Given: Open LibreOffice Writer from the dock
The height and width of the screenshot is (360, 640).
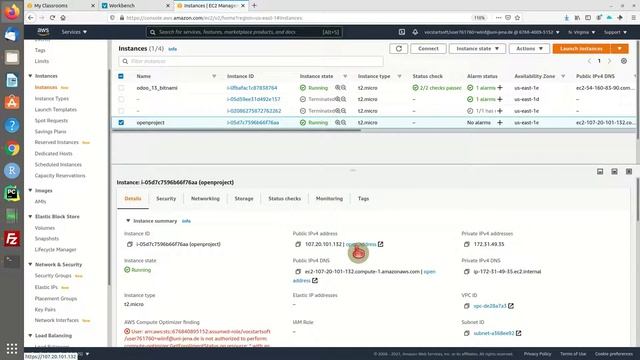Looking at the screenshot, I should [x=12, y=80].
